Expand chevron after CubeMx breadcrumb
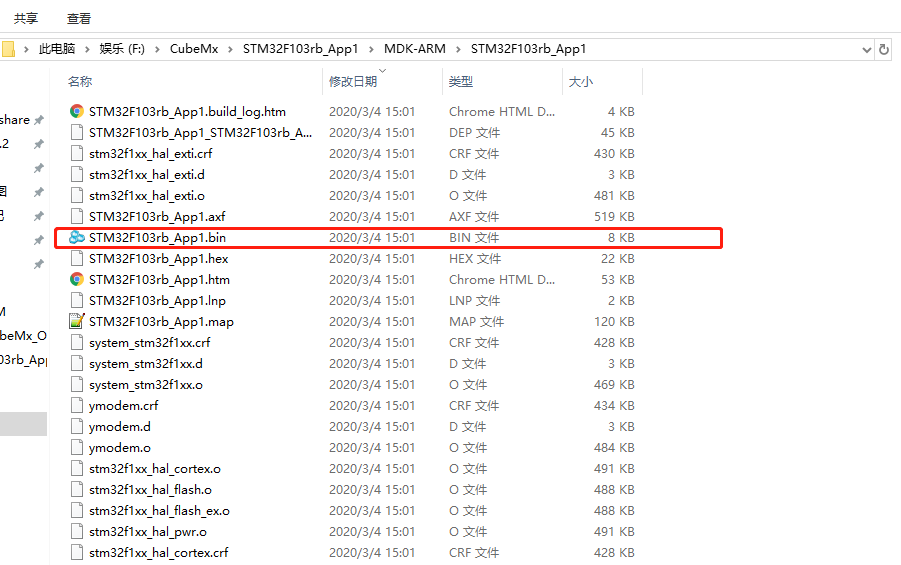901x565 pixels. pyautogui.click(x=230, y=49)
